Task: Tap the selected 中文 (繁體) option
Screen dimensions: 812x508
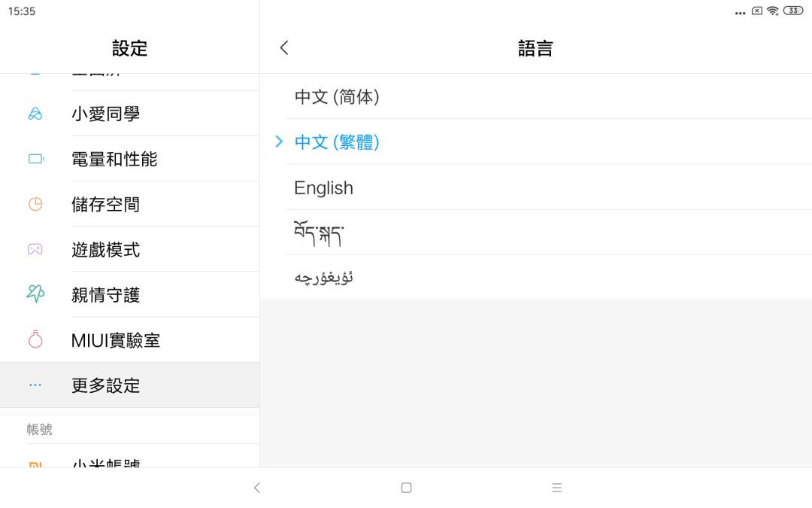Action: point(337,141)
